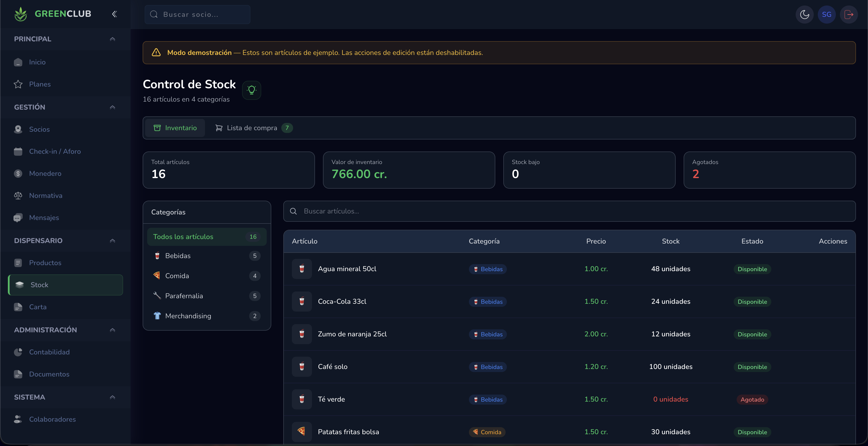Image resolution: width=868 pixels, height=446 pixels.
Task: Select the Socios sidebar icon
Action: pyautogui.click(x=18, y=129)
